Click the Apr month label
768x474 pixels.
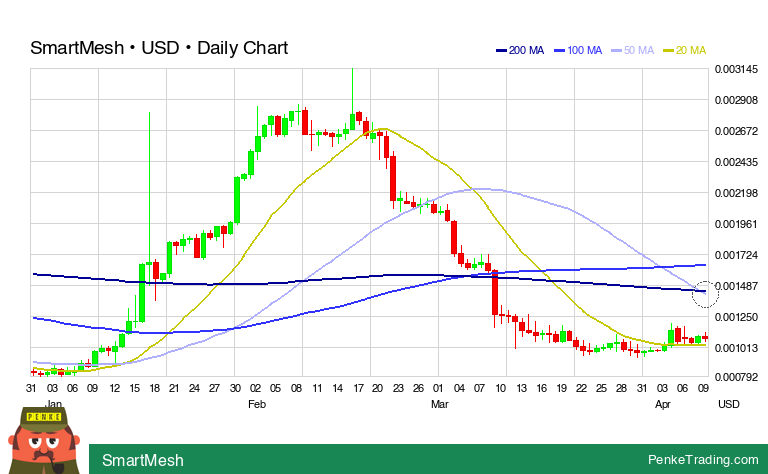point(663,404)
